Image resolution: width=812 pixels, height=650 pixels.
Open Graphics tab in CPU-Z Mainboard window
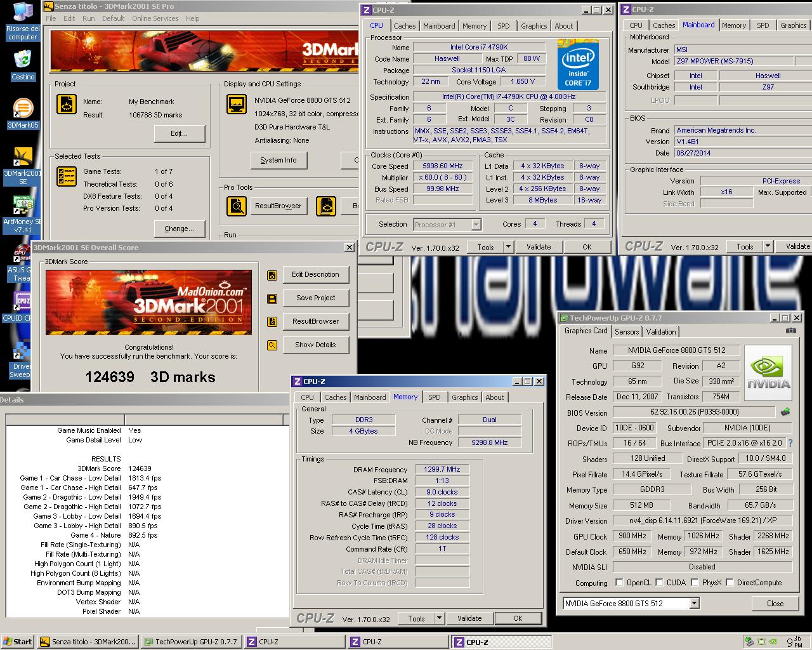(793, 25)
